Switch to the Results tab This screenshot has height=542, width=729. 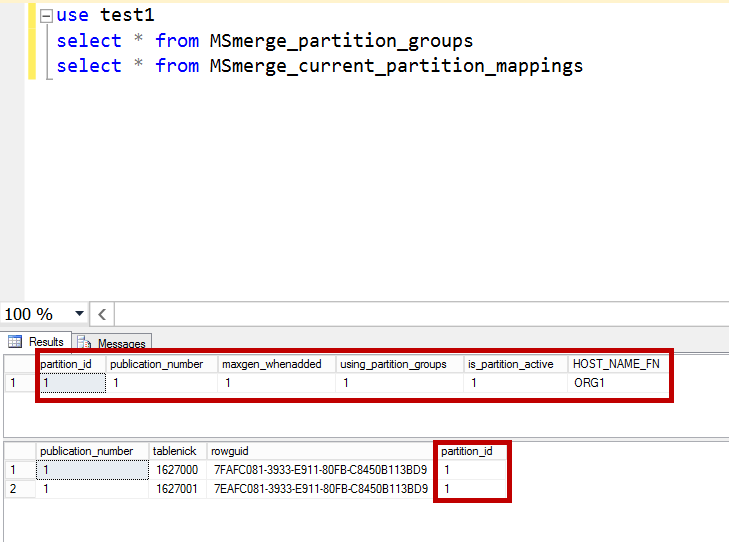37,342
